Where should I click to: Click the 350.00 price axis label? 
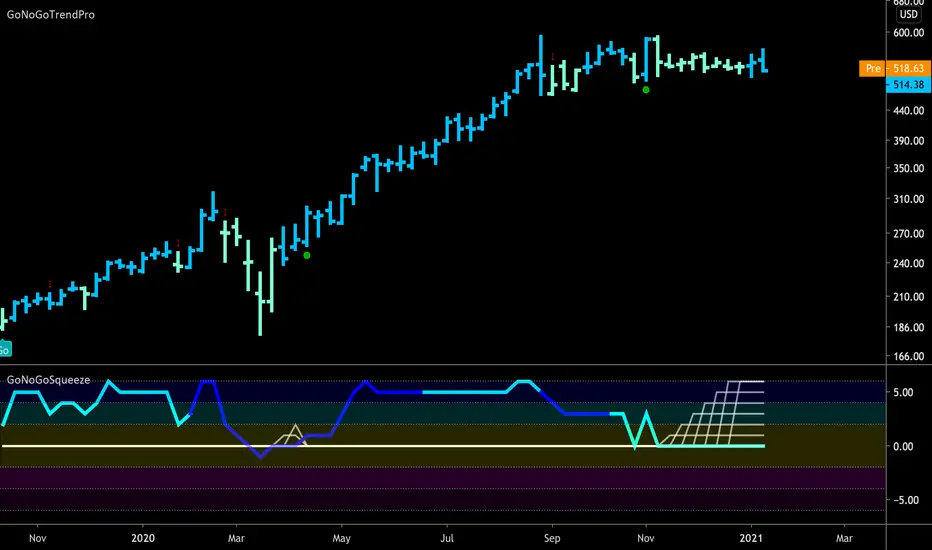click(908, 168)
